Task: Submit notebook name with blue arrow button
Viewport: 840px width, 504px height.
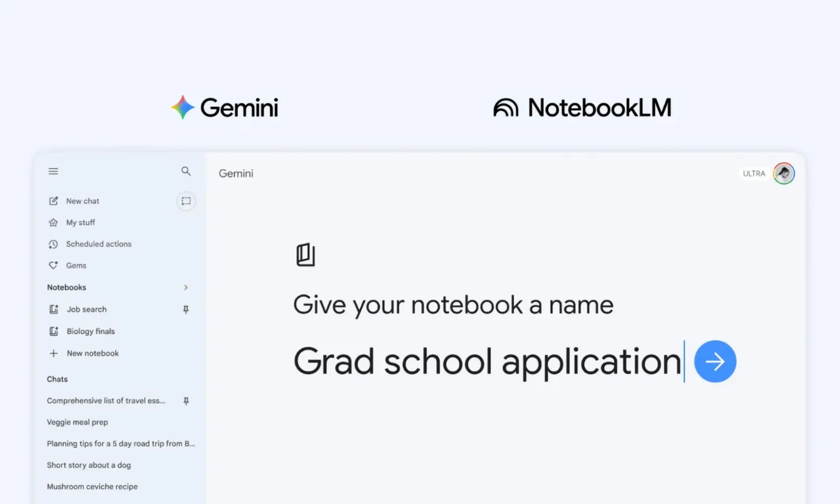Action: [715, 362]
